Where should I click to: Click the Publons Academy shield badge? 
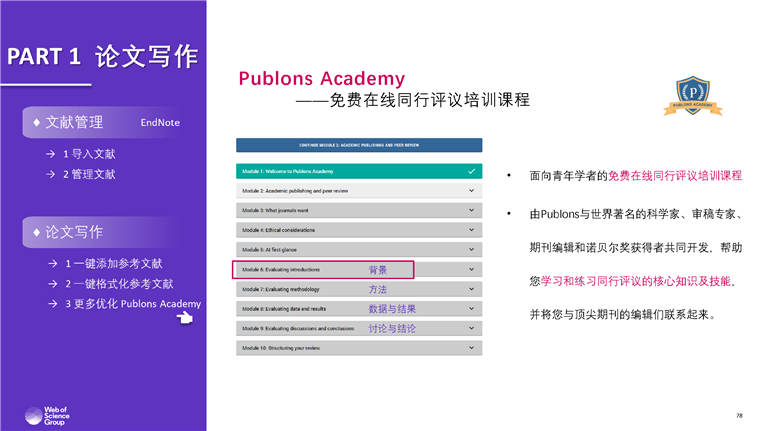[693, 96]
